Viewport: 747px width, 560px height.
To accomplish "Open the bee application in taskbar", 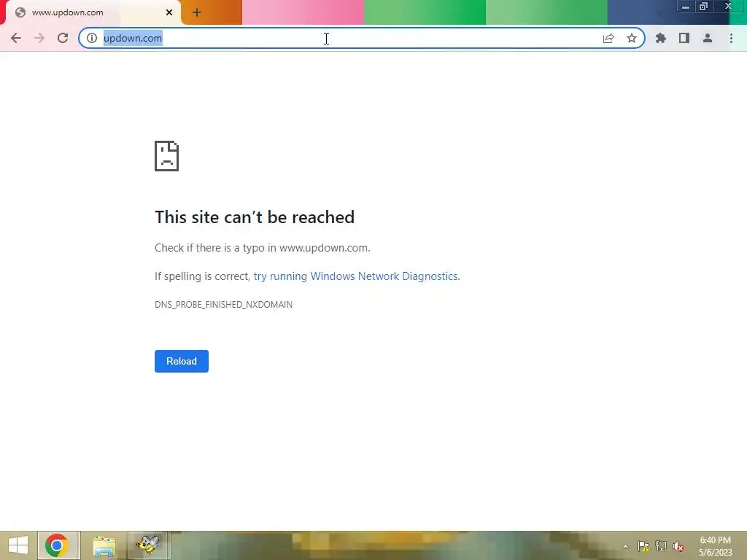I will [x=148, y=545].
